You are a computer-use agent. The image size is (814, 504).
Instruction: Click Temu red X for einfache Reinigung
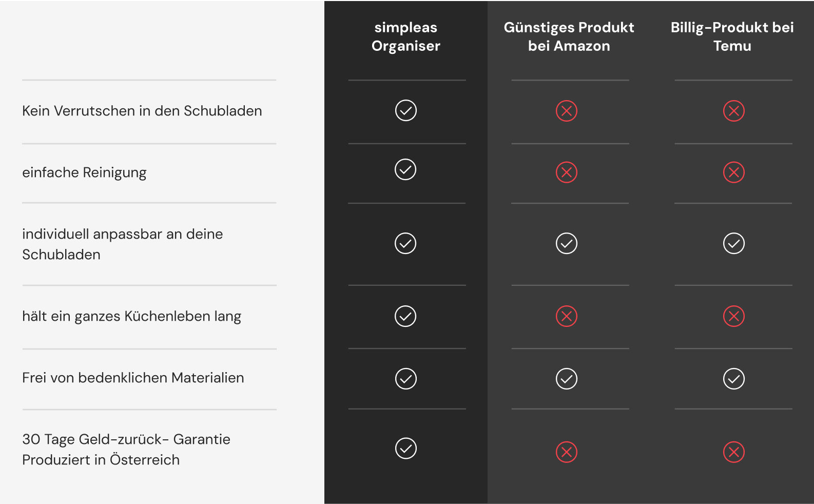[734, 172]
